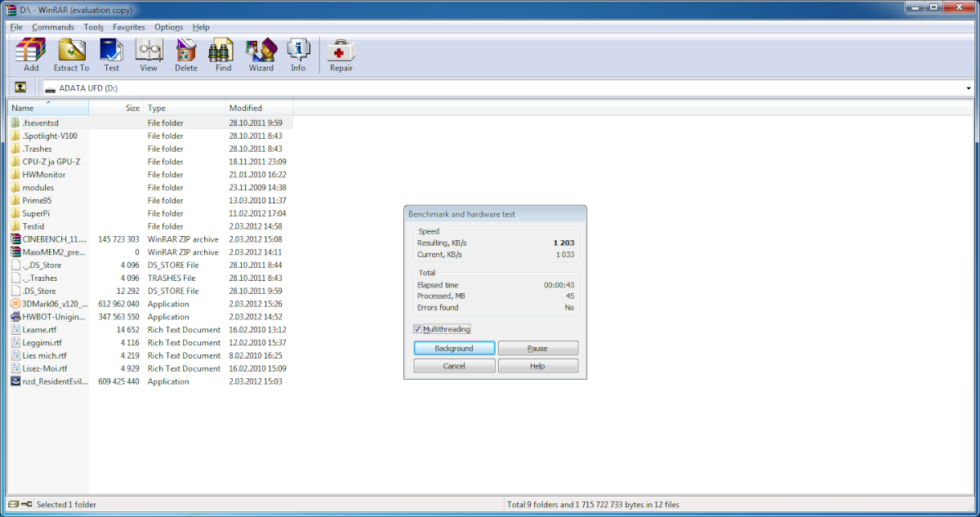Click the Background button in benchmark dialog

point(454,348)
